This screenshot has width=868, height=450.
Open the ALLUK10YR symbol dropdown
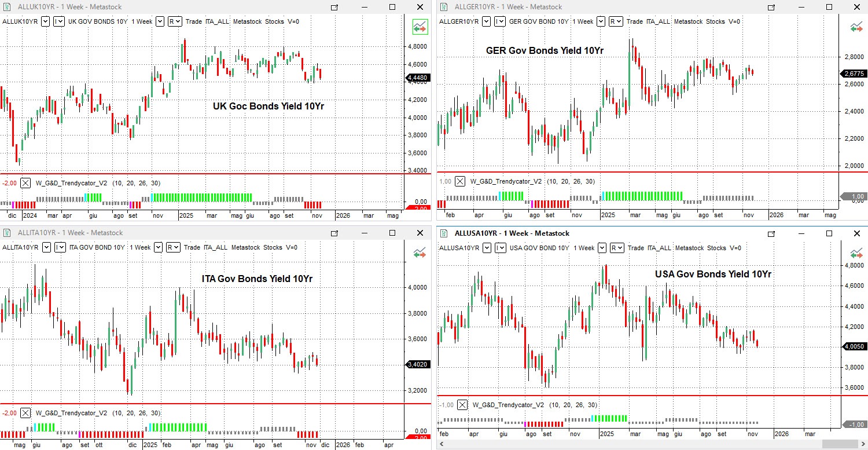point(45,21)
